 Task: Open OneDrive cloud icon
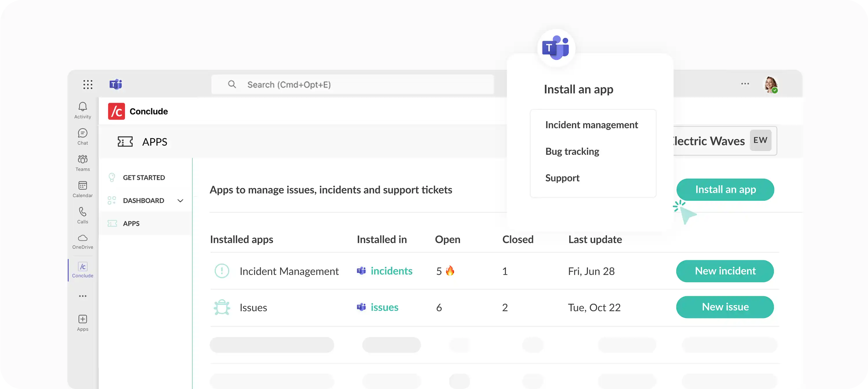click(x=82, y=241)
